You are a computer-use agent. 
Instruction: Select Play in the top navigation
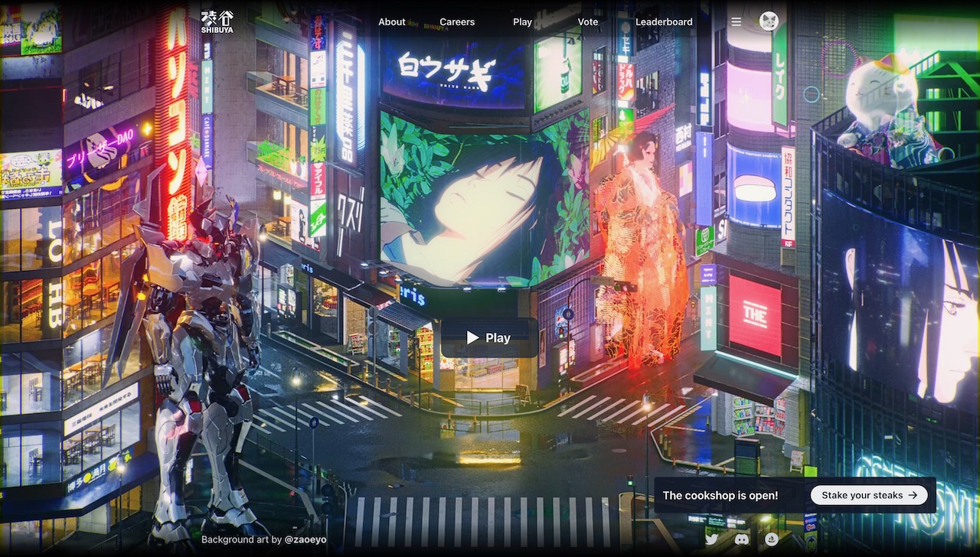click(x=522, y=22)
